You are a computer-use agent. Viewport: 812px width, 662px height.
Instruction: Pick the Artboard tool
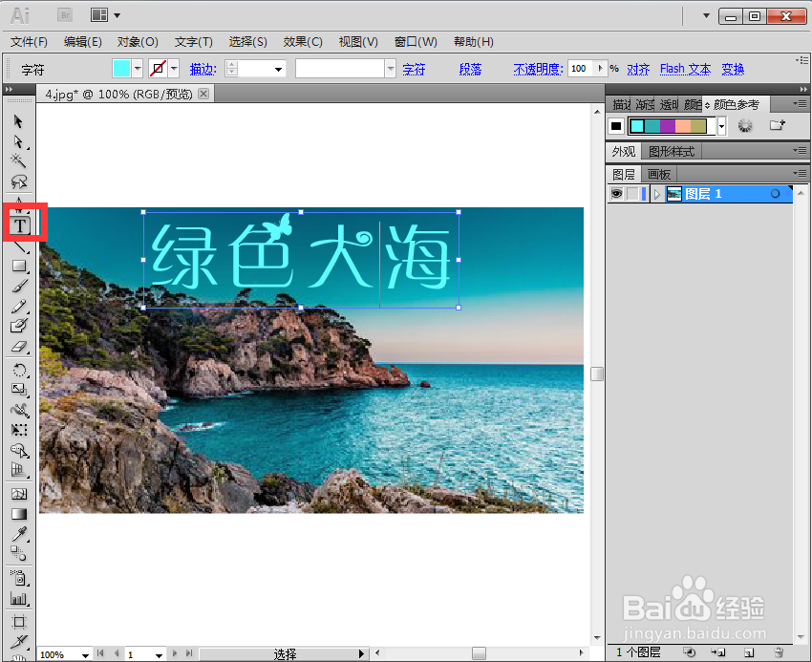click(x=20, y=622)
